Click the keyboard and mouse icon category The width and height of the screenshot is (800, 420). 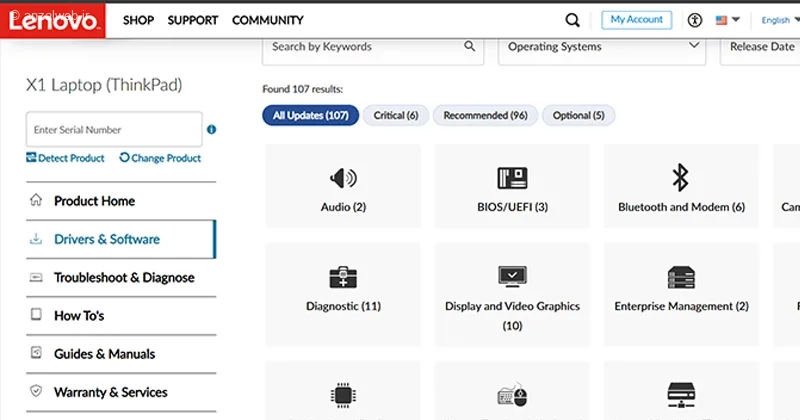tap(512, 395)
